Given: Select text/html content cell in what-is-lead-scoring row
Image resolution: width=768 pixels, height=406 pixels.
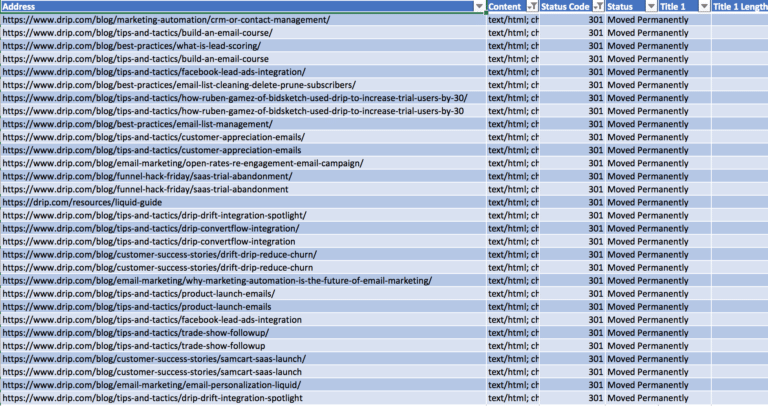Looking at the screenshot, I should (x=513, y=46).
